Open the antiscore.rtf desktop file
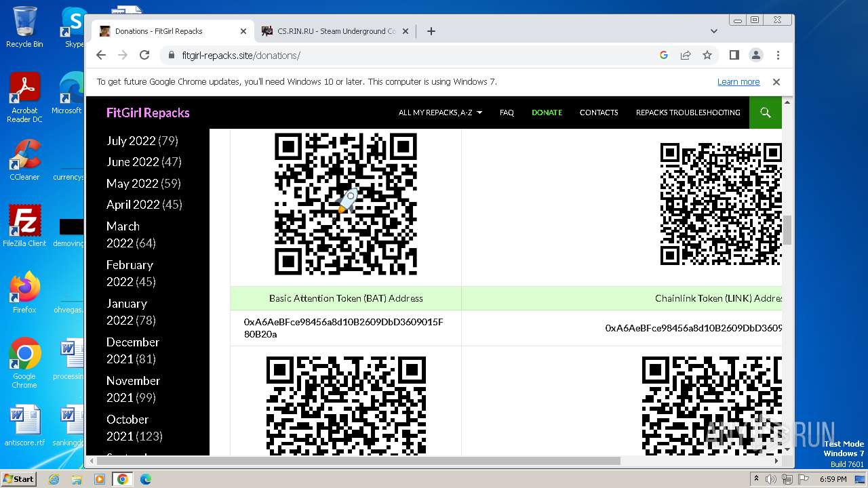This screenshot has width=868, height=488. (x=24, y=426)
